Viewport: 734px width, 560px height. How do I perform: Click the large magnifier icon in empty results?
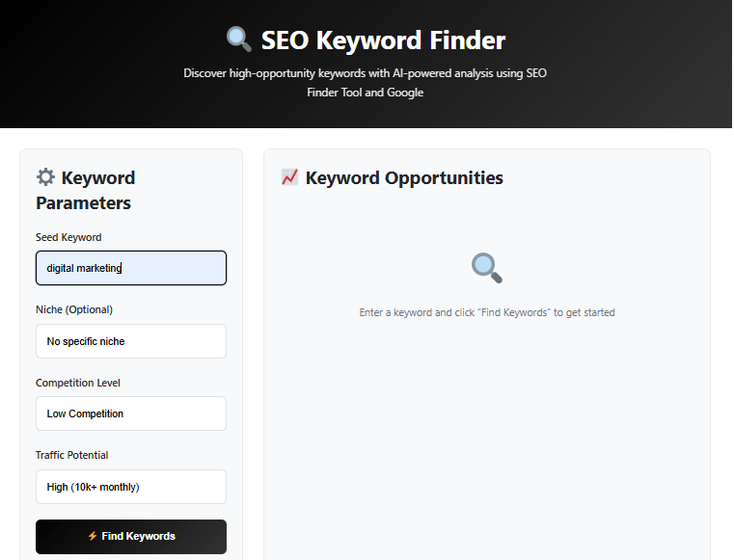[x=486, y=268]
